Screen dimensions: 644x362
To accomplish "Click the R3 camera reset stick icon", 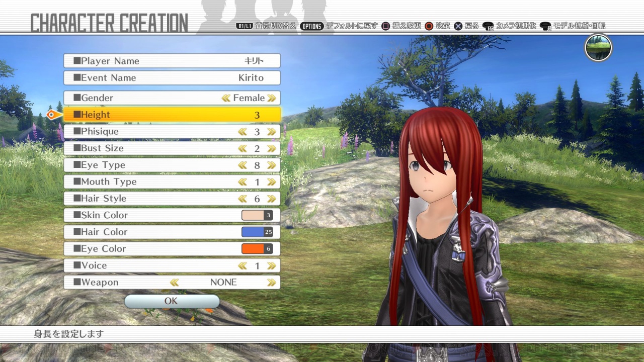I will click(488, 26).
